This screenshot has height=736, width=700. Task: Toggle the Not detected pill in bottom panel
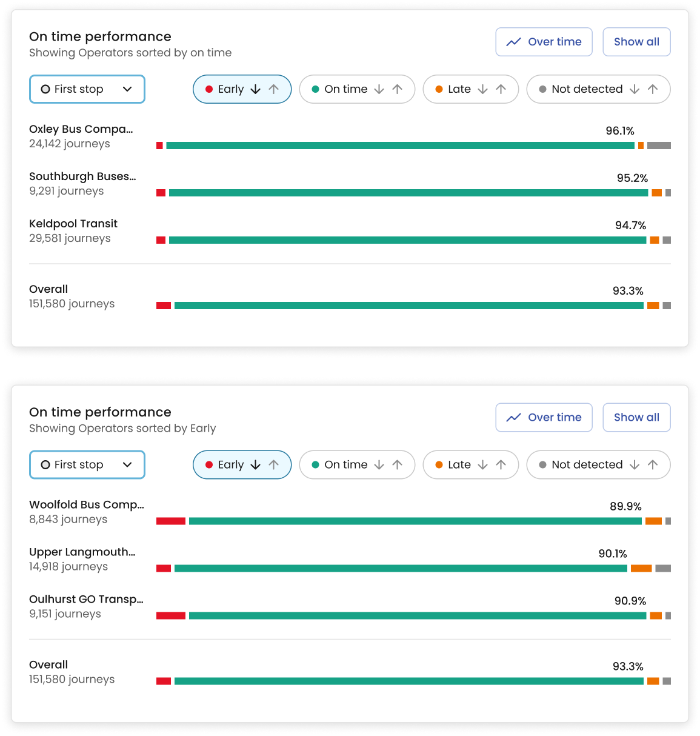coord(581,465)
